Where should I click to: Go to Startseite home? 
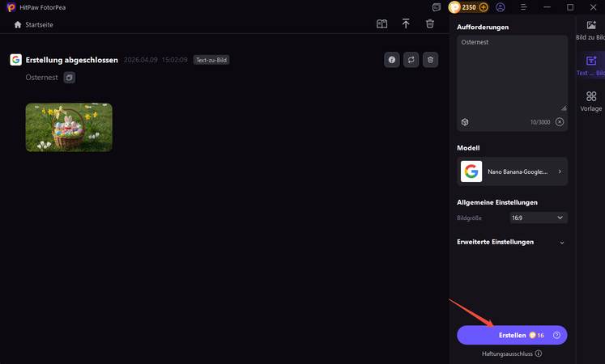point(34,24)
